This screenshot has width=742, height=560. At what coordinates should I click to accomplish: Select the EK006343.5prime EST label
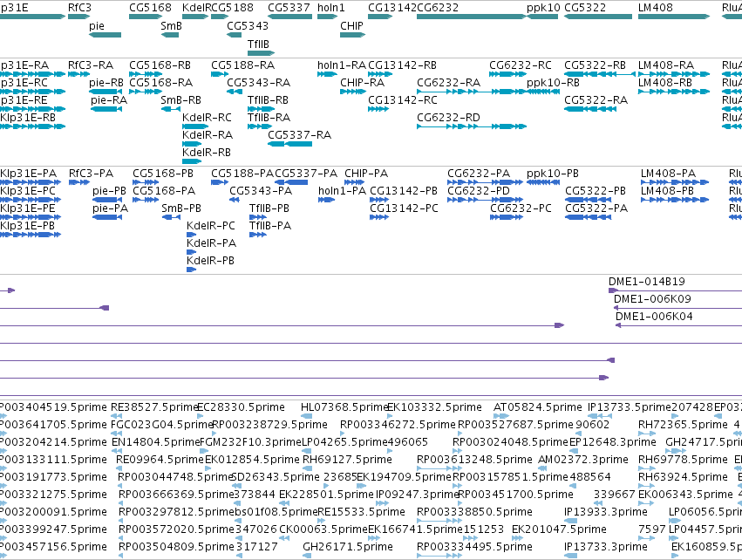click(685, 495)
